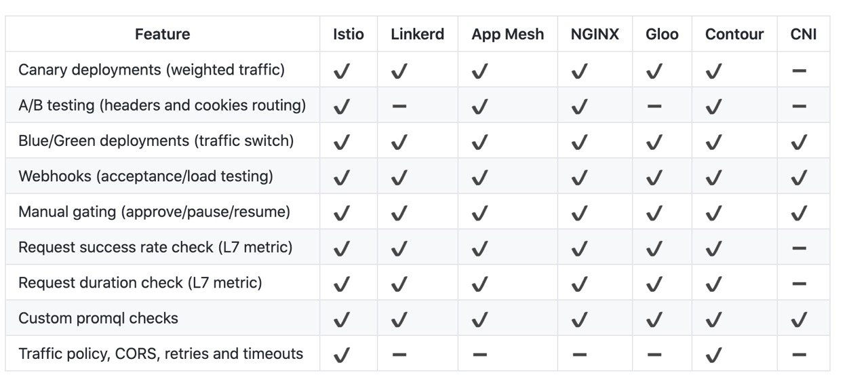Click the Custom promql checks label
Viewport: 868px width, 382px height.
click(98, 318)
